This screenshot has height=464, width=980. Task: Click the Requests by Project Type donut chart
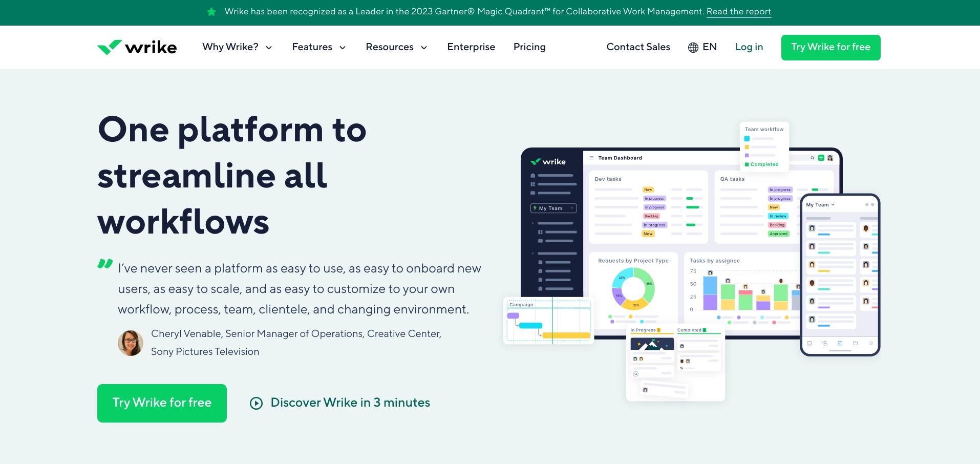point(633,289)
